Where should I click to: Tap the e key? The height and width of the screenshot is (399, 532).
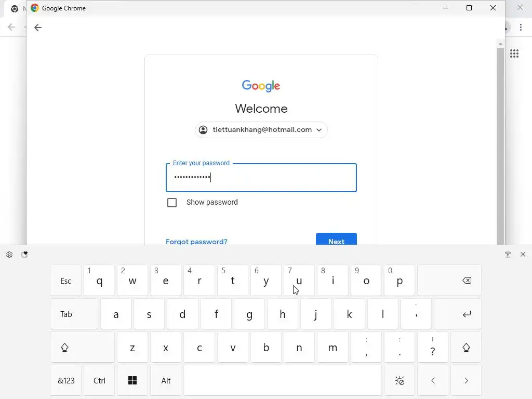[166, 280]
